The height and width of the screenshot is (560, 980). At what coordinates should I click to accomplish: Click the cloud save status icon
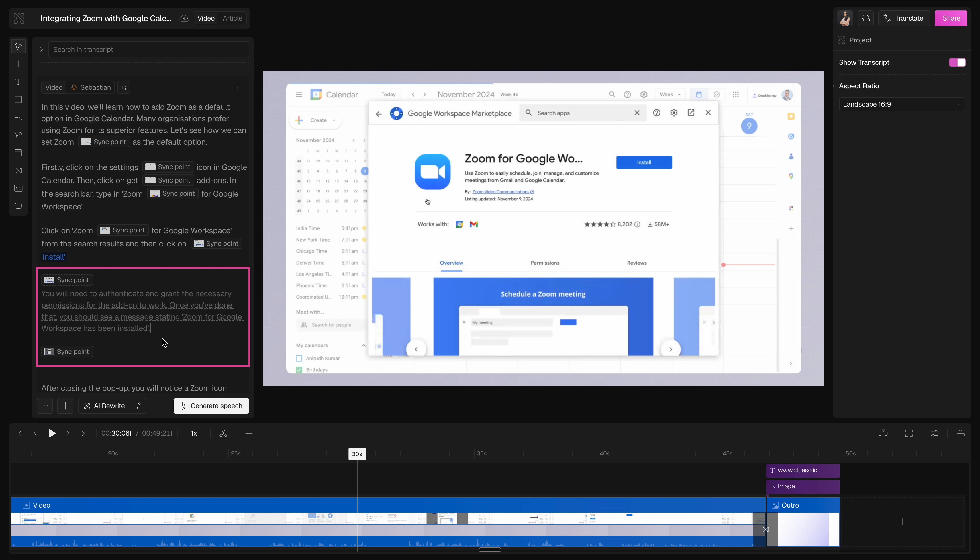184,18
